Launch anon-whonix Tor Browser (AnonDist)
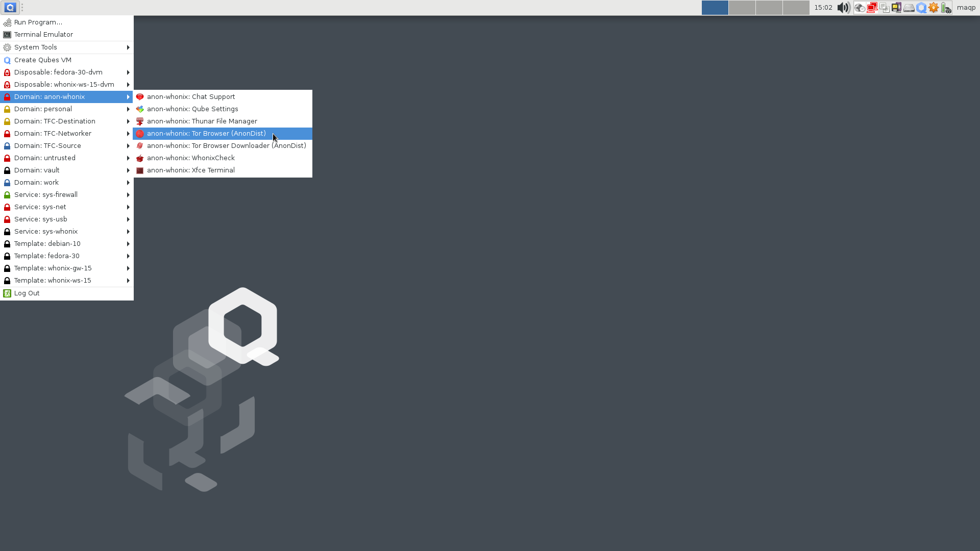 (206, 134)
